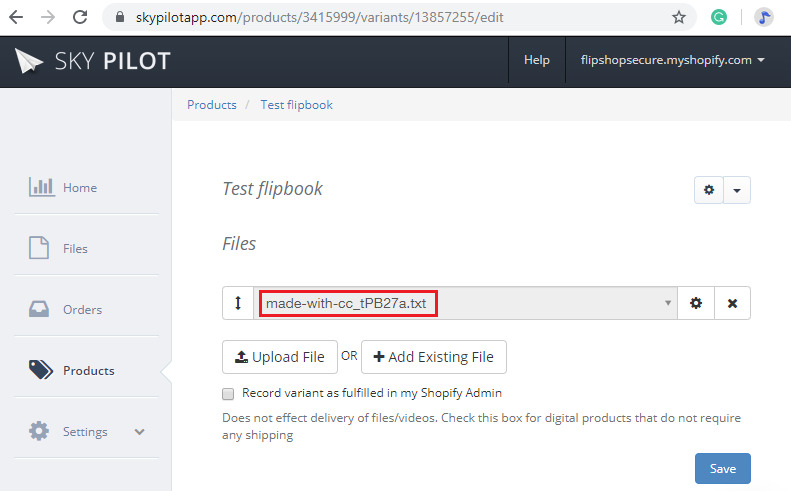
Task: Click the Upload File button
Action: click(x=279, y=357)
